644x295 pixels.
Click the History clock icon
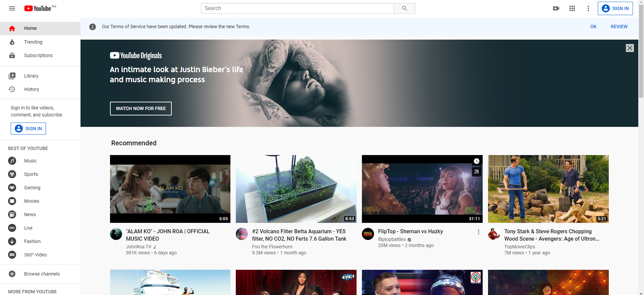pos(12,89)
